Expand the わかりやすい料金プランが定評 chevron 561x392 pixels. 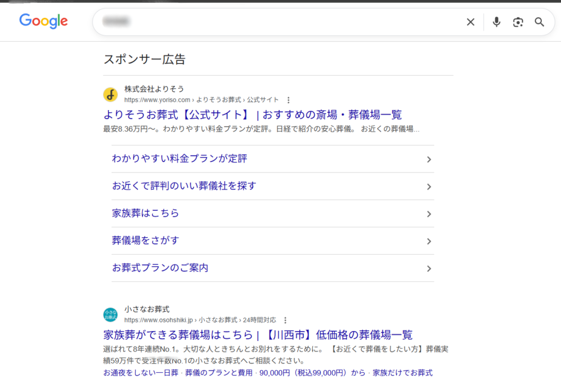coord(429,159)
